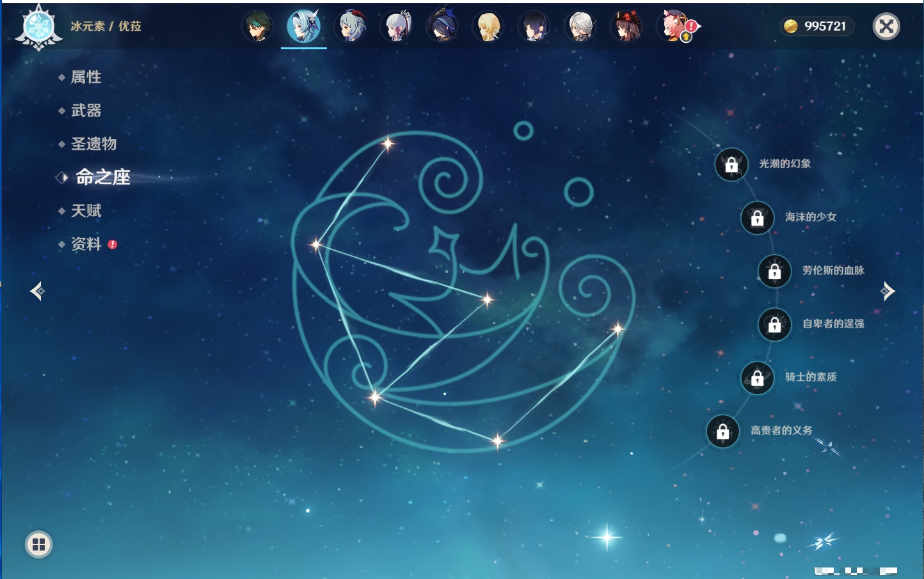Select Xiao's avatar with green-streaked hair
The image size is (924, 579).
257,27
